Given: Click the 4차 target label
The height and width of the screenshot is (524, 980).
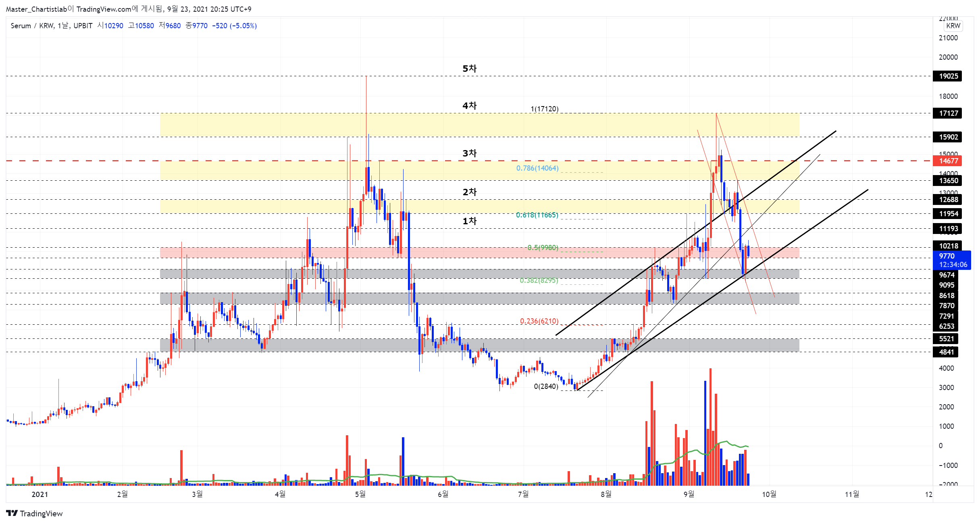Looking at the screenshot, I should coord(469,106).
